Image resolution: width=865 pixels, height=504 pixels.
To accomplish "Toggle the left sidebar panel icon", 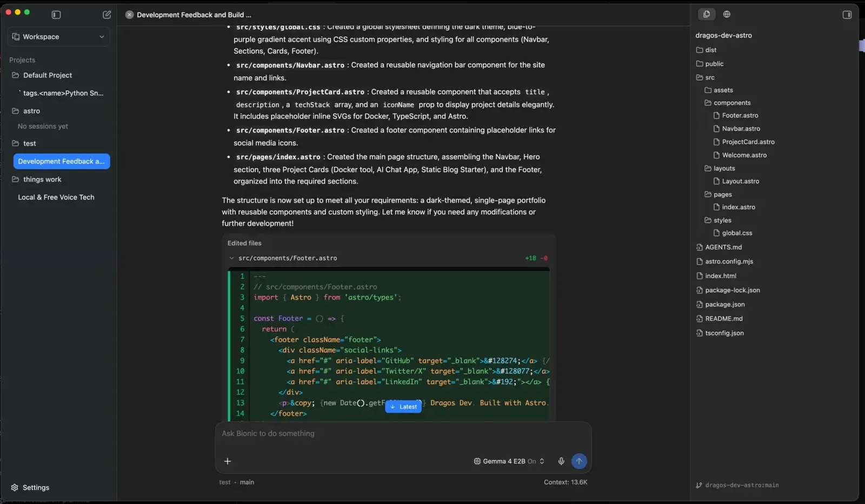I will pos(56,15).
